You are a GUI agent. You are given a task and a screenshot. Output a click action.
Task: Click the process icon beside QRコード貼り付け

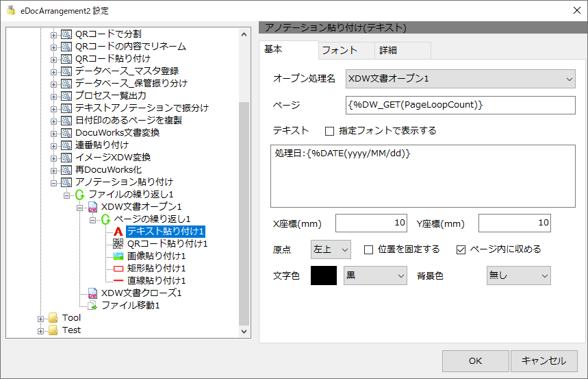66,60
